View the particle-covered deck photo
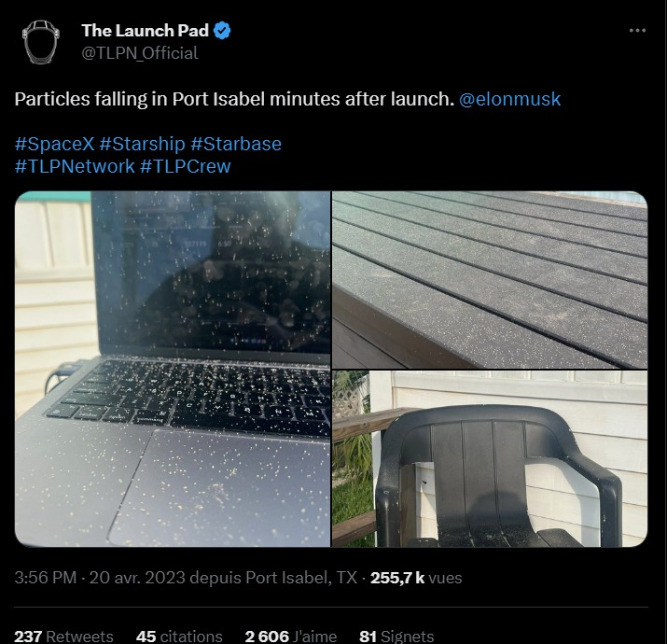667x644 pixels. (490, 280)
